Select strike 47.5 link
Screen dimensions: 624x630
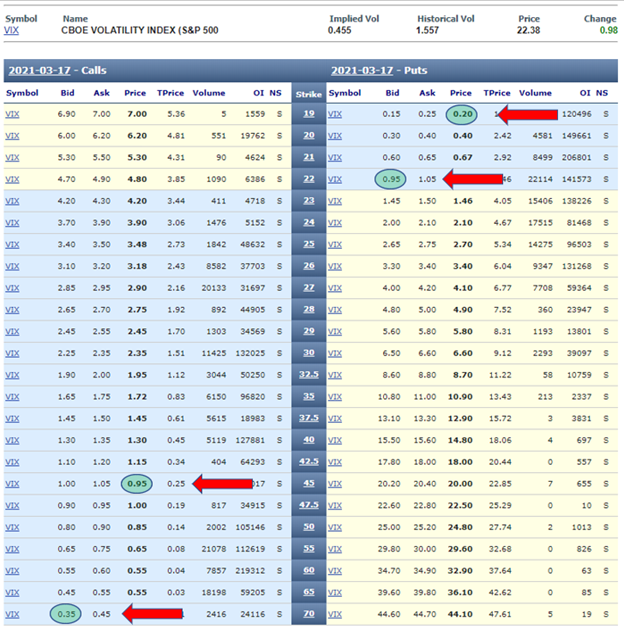(x=309, y=505)
